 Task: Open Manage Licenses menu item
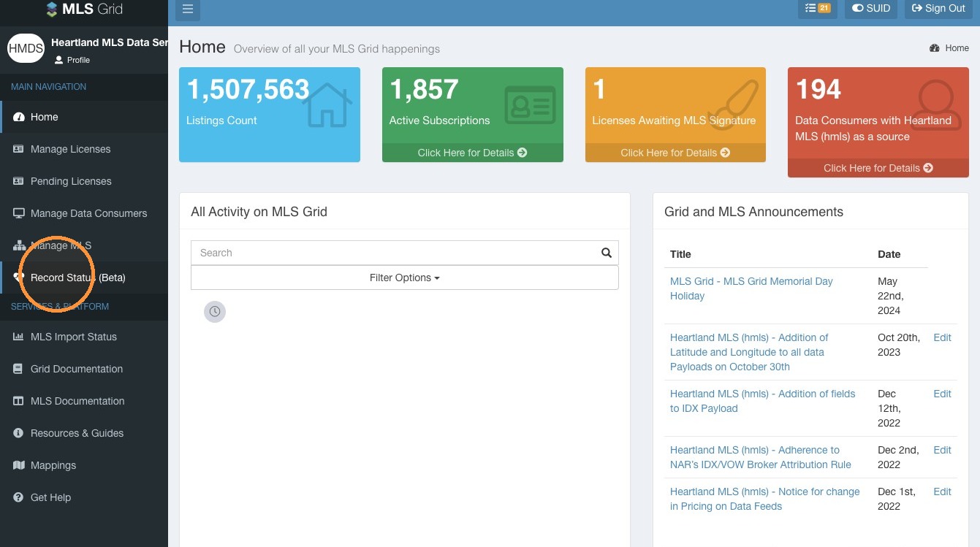coord(84,149)
